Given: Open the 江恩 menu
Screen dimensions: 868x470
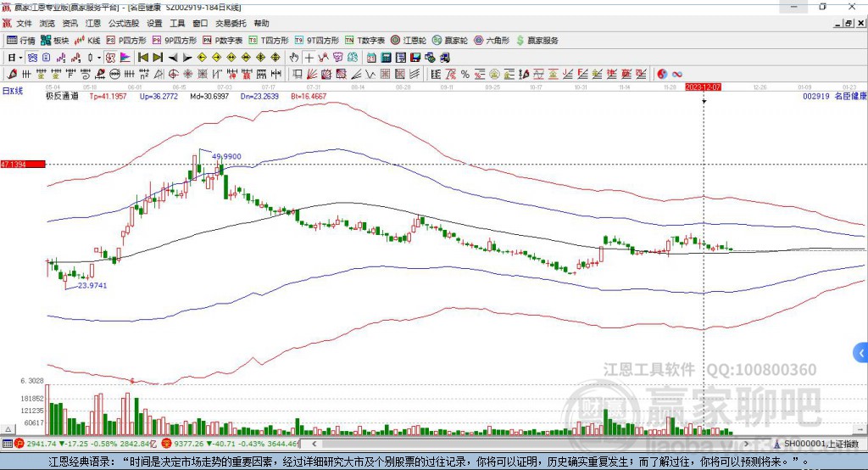Looking at the screenshot, I should pos(93,23).
